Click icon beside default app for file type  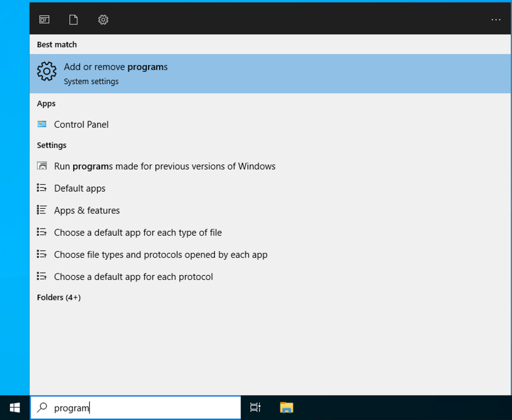(x=42, y=232)
